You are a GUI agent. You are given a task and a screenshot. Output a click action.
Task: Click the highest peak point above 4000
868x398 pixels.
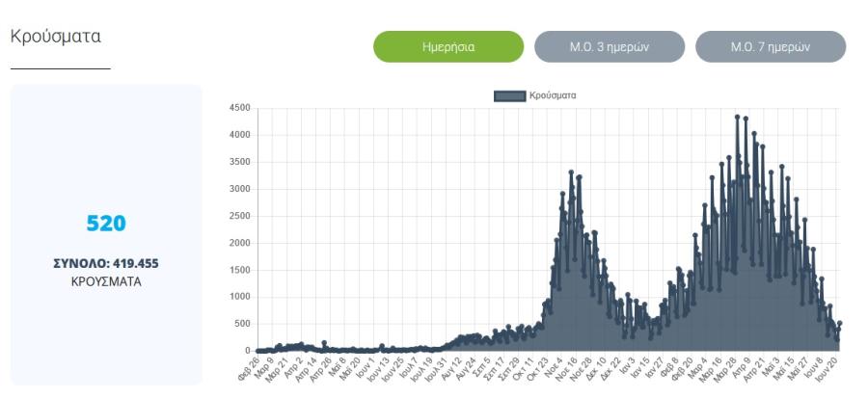[x=738, y=118]
